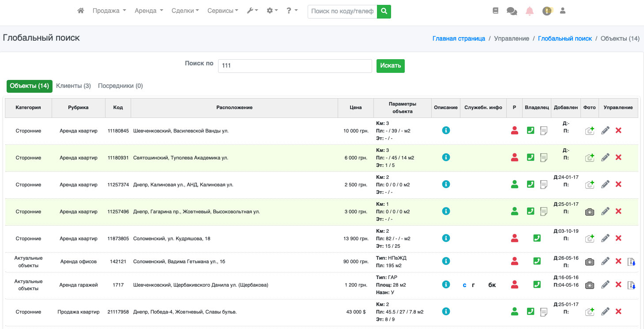
Task: Click green phone icon for object 11873805
Action: tap(537, 238)
